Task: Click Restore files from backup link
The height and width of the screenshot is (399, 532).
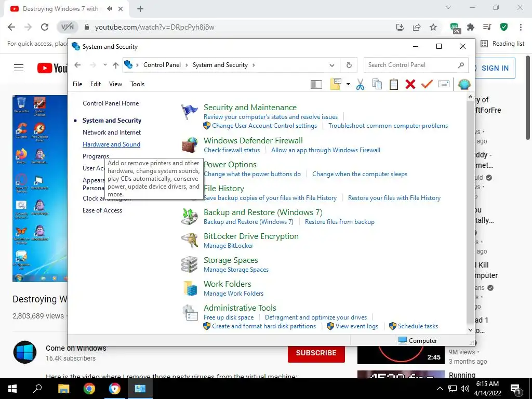Action: 340,222
